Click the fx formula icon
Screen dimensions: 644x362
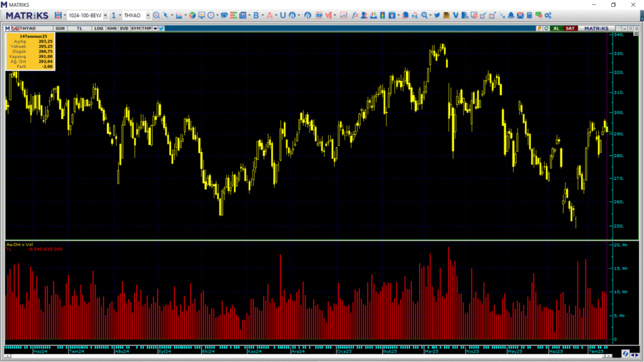[355, 15]
